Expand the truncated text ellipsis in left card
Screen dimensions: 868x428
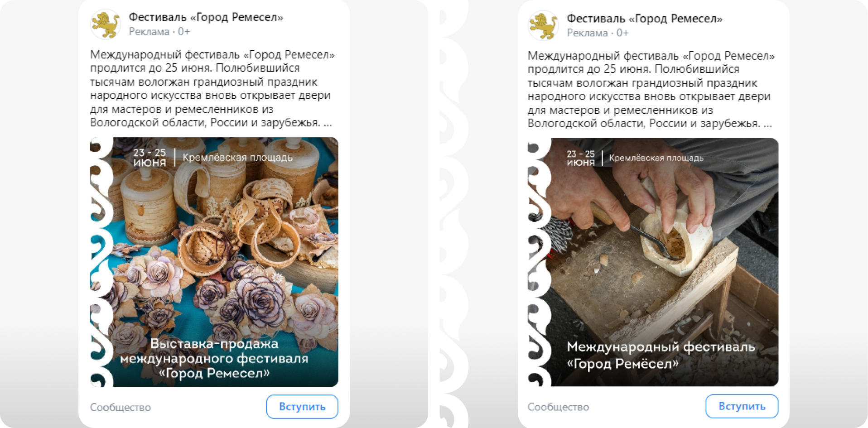(x=328, y=123)
